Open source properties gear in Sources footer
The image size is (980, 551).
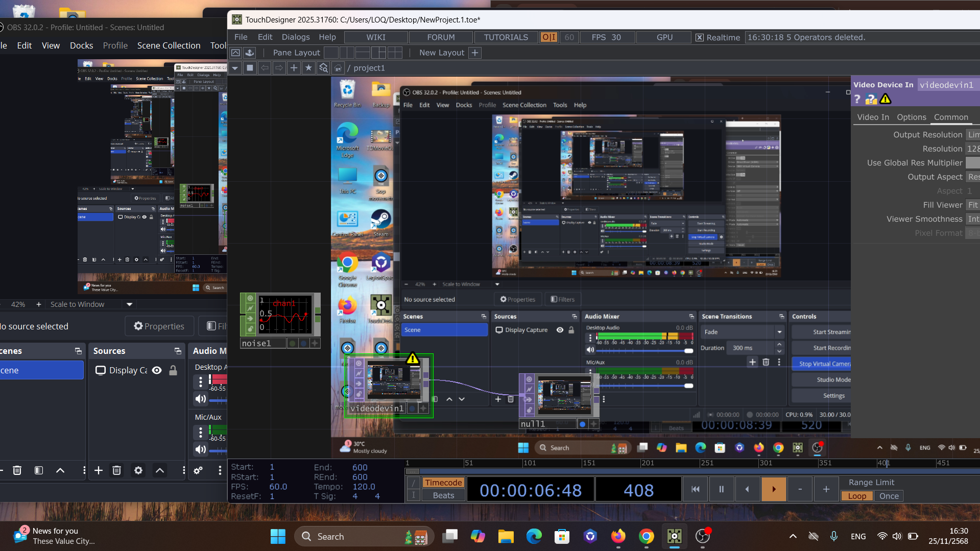pos(138,470)
